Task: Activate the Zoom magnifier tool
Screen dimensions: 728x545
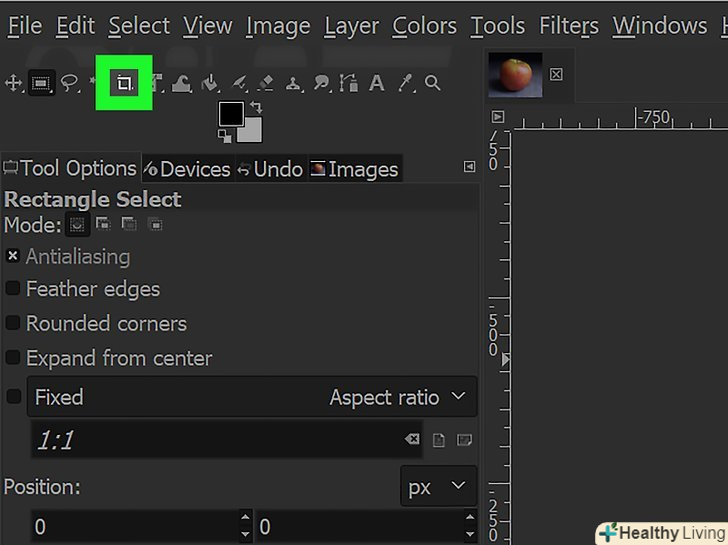Action: tap(433, 84)
